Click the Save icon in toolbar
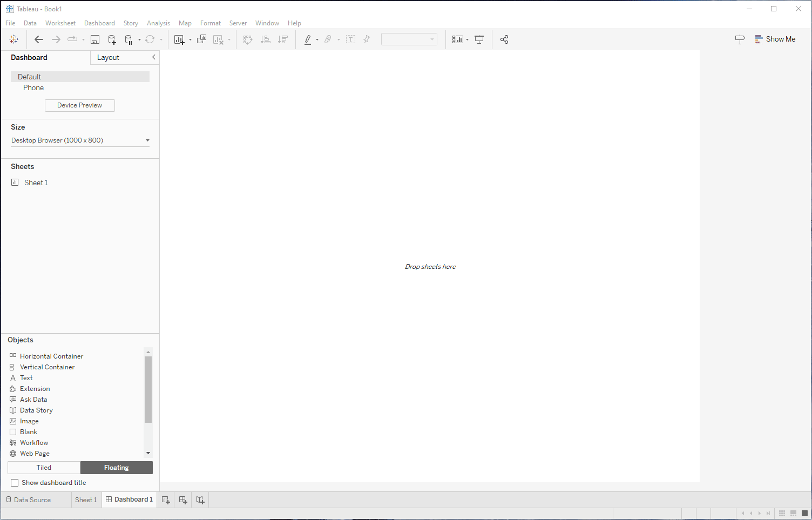 click(95, 39)
